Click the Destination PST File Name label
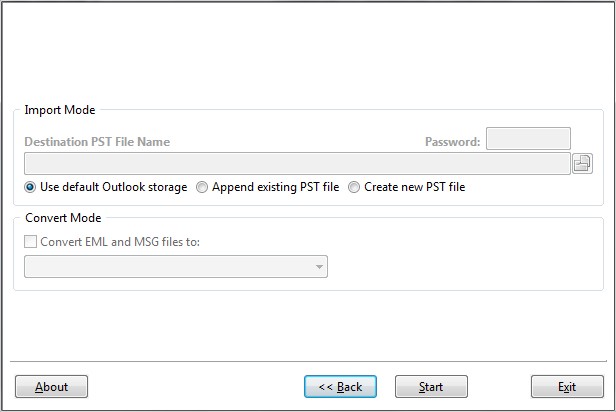The image size is (616, 412). click(97, 141)
